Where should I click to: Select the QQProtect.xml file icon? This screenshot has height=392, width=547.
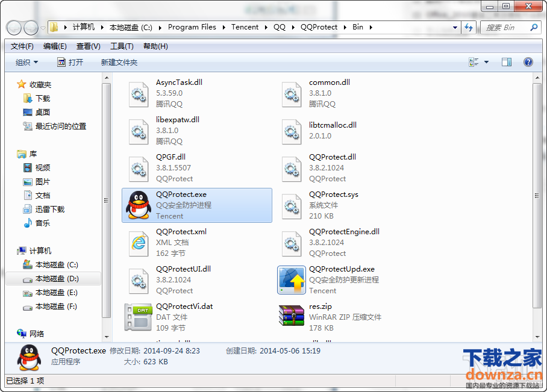(138, 243)
